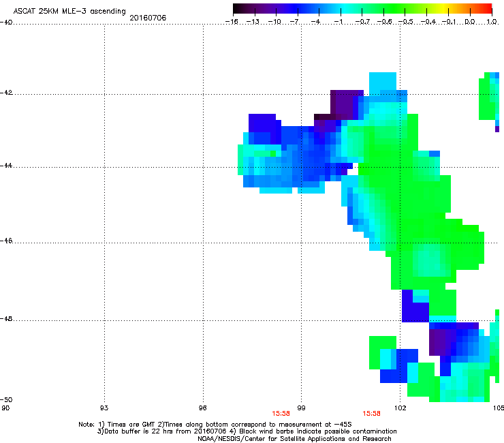Click the "102" longitude axis label

(x=400, y=408)
